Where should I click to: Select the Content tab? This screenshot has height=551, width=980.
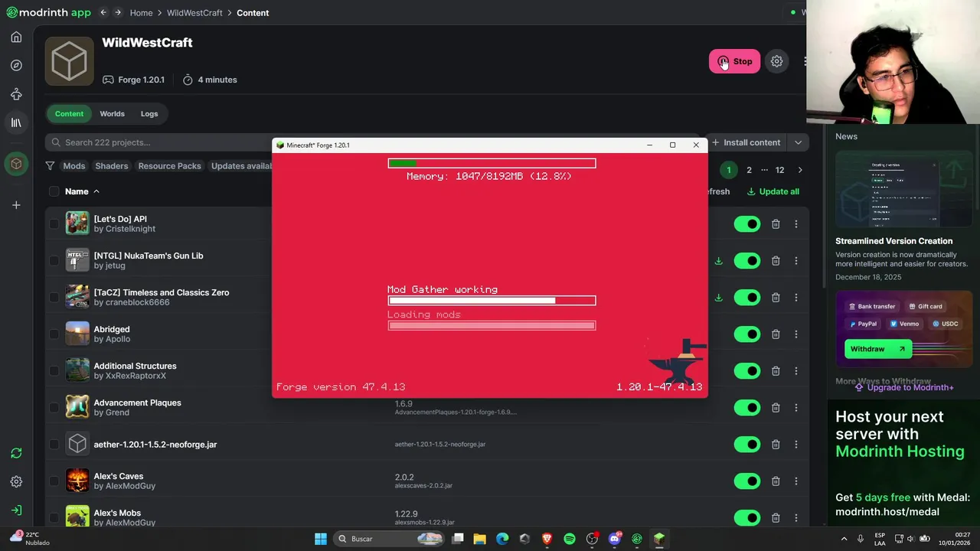click(x=69, y=114)
